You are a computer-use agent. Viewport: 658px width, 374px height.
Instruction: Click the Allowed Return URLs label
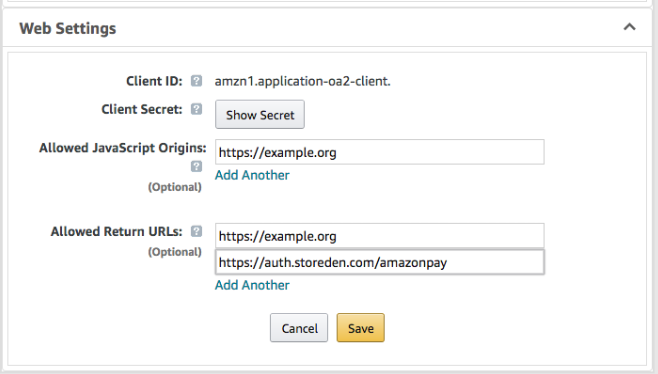pyautogui.click(x=116, y=231)
